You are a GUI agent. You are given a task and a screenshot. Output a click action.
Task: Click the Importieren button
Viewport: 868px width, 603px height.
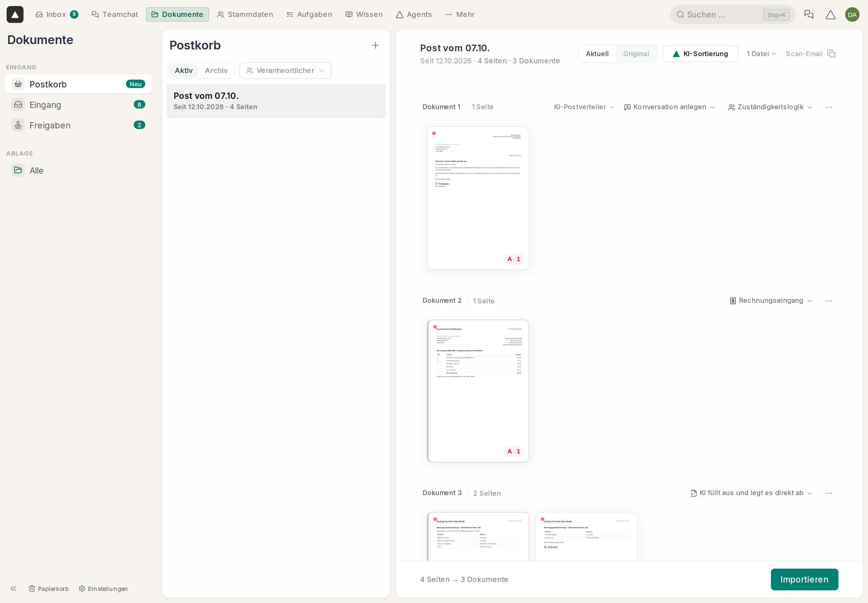[x=804, y=579]
